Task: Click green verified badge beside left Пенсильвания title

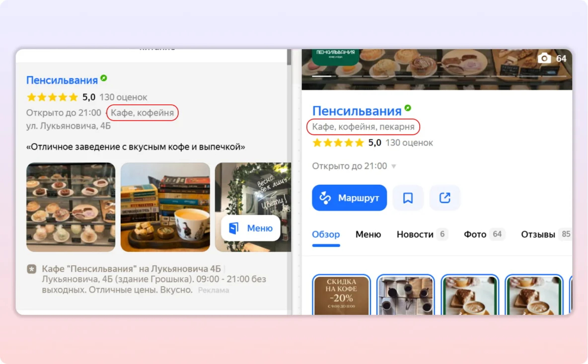Action: 103,78
